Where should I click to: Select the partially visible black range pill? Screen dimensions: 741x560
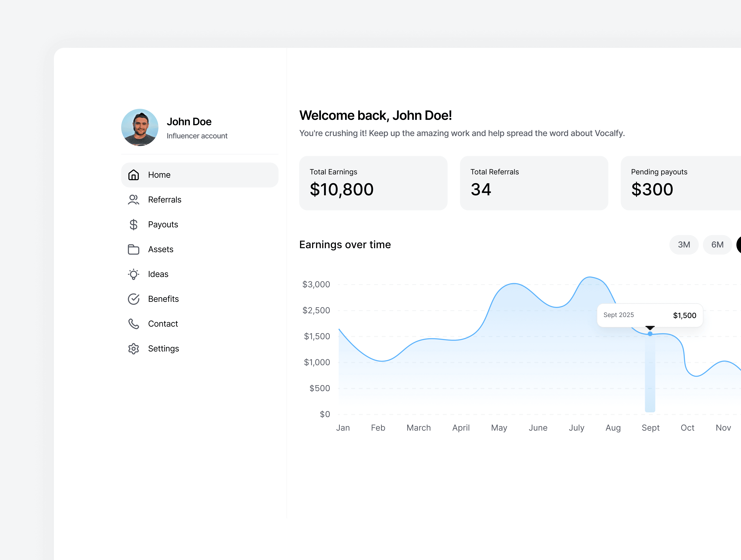pyautogui.click(x=738, y=245)
